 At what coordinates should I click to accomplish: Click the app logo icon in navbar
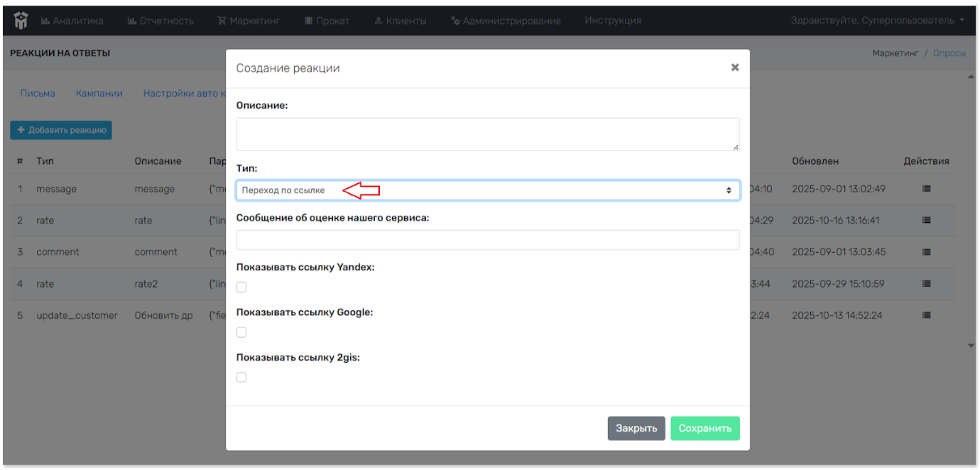tap(21, 21)
